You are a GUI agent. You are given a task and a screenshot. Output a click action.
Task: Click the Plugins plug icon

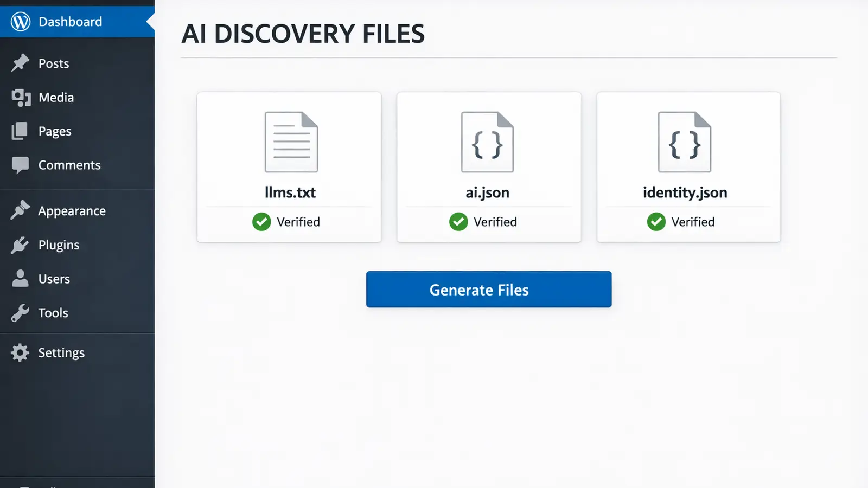click(x=20, y=245)
